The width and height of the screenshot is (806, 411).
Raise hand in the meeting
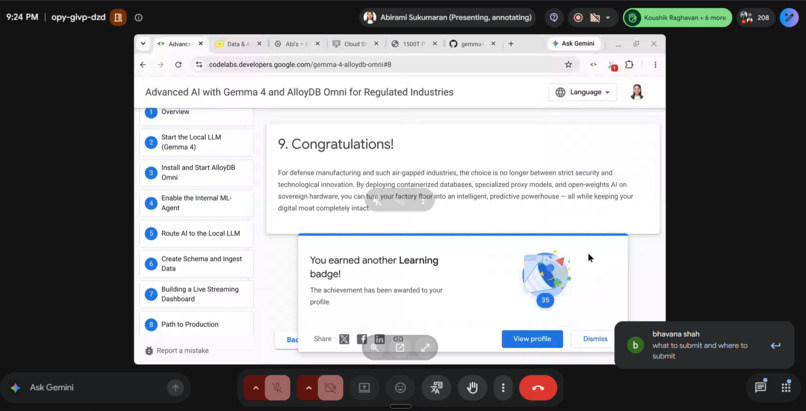[x=472, y=388]
